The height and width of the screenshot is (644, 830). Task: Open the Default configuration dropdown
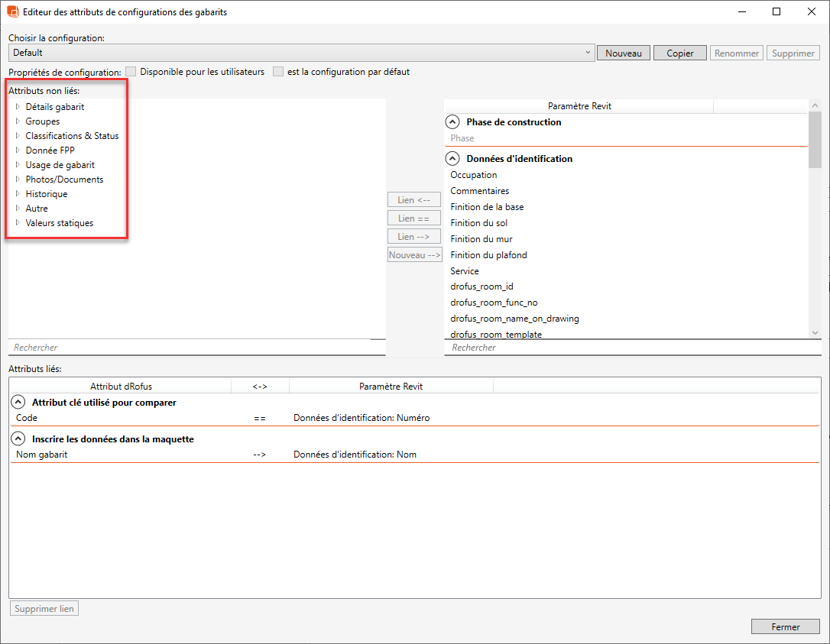tap(588, 53)
